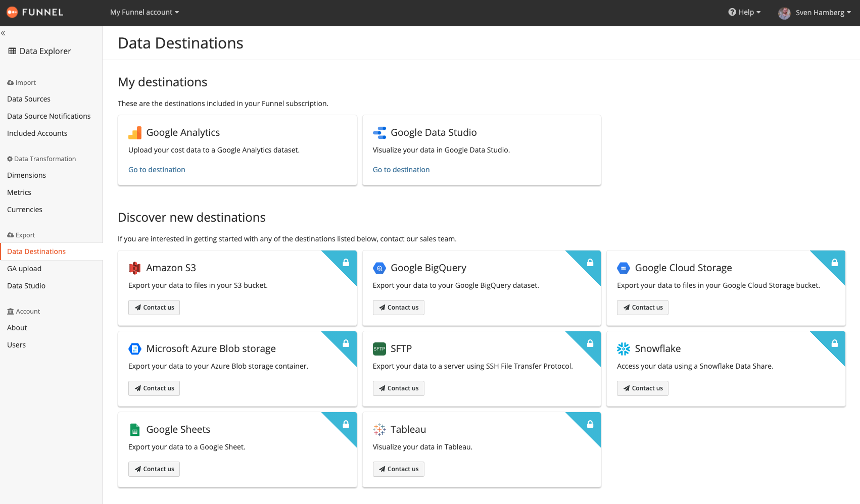This screenshot has height=504, width=860.
Task: Click the Export section label in sidebar
Action: [21, 235]
